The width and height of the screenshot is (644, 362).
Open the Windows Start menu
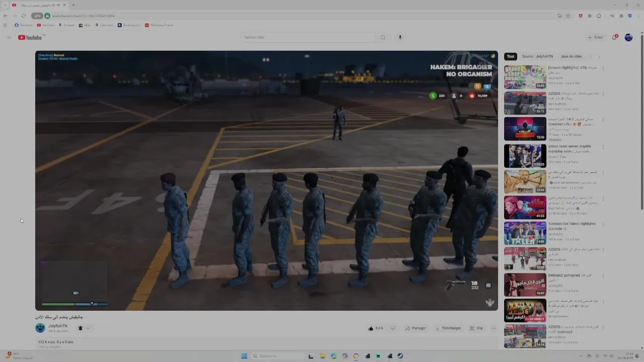pos(244,356)
